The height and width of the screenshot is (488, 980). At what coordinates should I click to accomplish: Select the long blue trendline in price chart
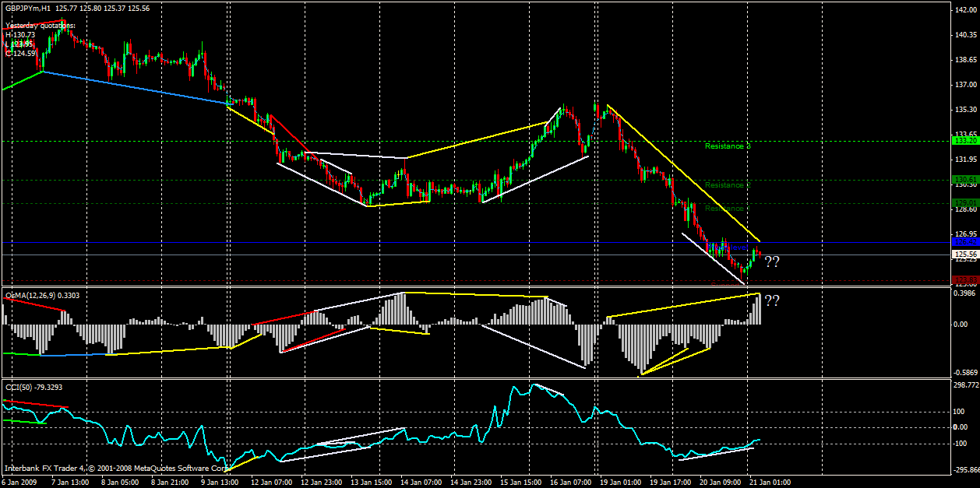(136, 87)
